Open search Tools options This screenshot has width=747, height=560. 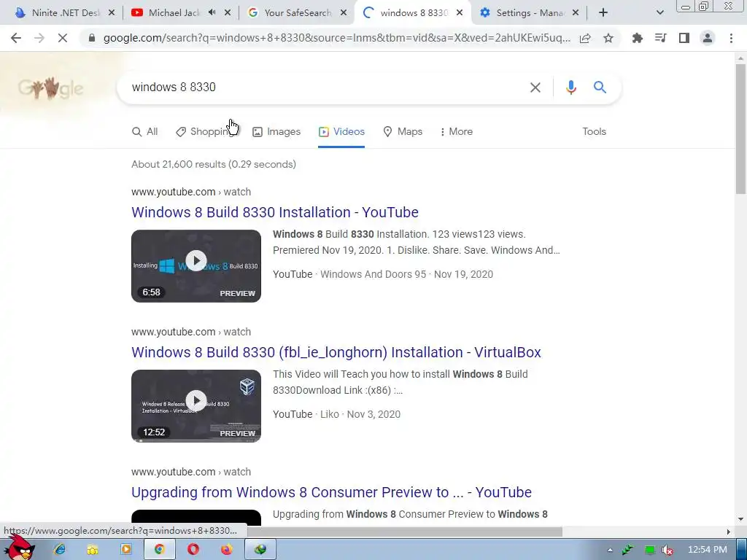click(594, 131)
